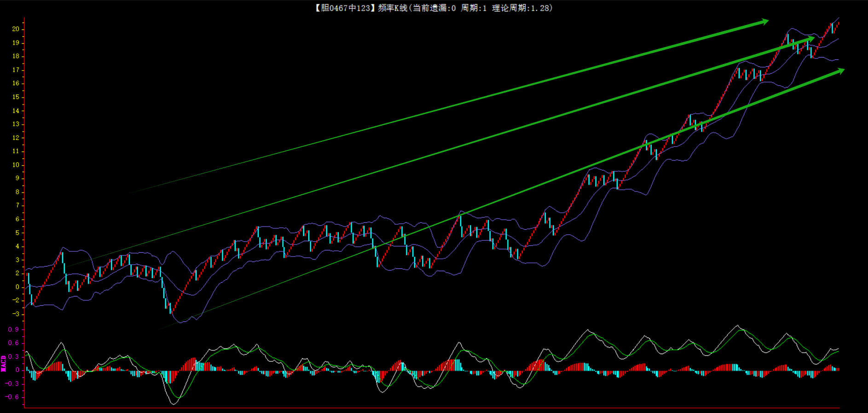Image resolution: width=868 pixels, height=413 pixels.
Task: Click the 13 label on the price axis
Action: [16, 124]
